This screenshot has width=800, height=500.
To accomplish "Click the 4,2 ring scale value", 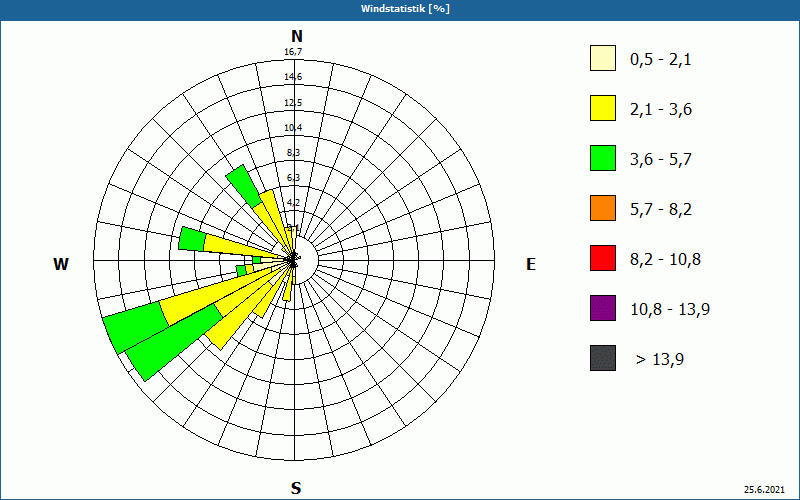I will 293,203.
